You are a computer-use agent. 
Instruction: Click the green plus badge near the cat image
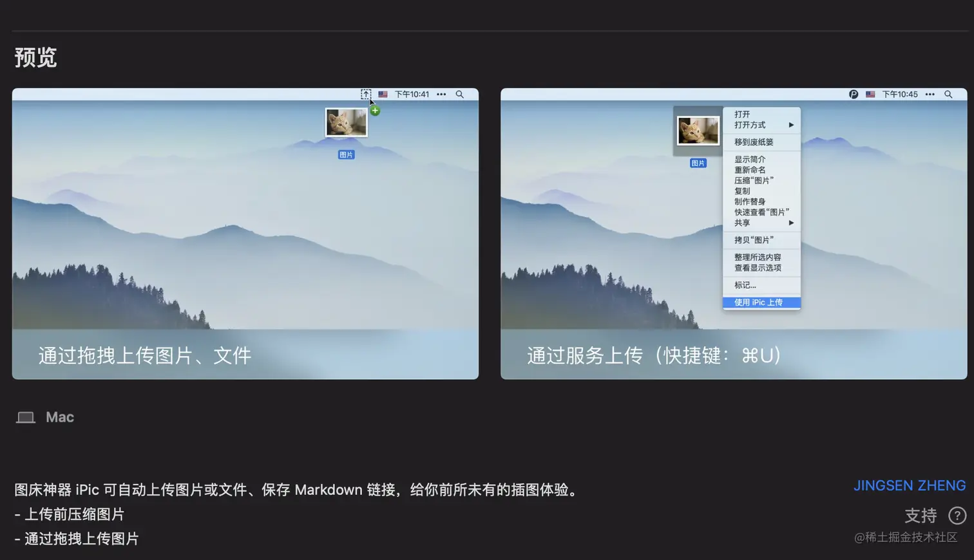point(375,111)
